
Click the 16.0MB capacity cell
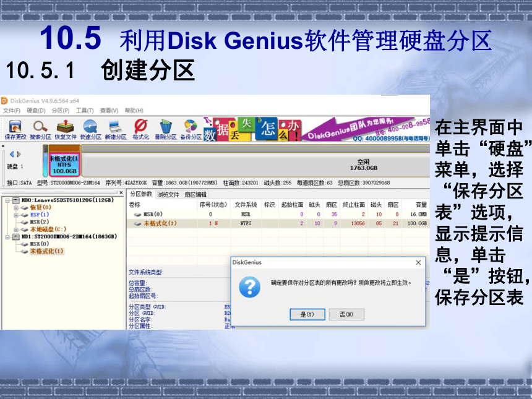coord(418,215)
